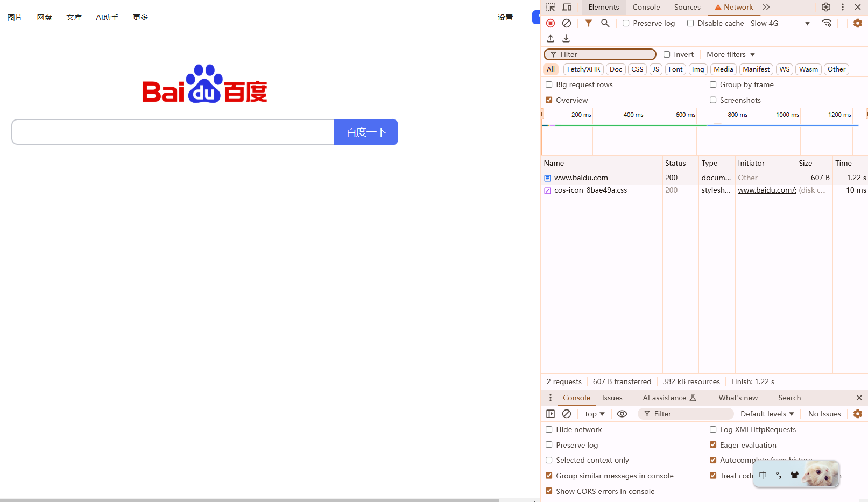The width and height of the screenshot is (868, 502).
Task: Open IME skin shirt icon
Action: coord(794,475)
